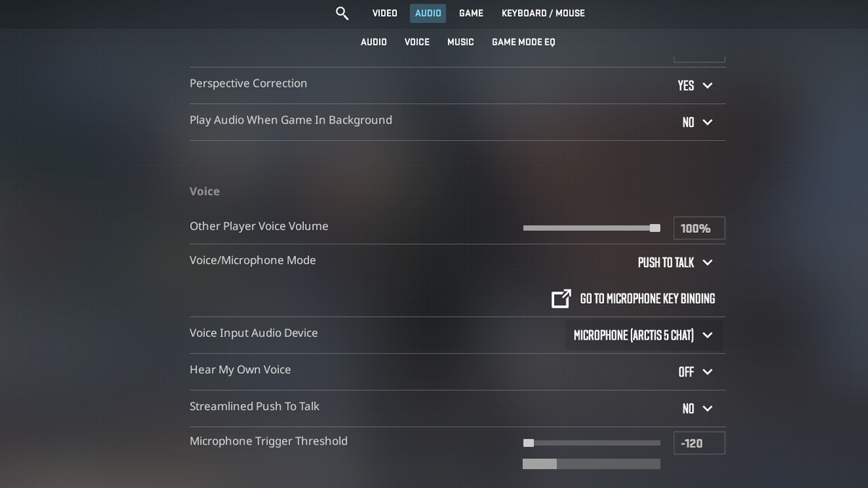This screenshot has height=488, width=868.
Task: Toggle Streamlined Push To Talk setting
Action: pos(697,408)
